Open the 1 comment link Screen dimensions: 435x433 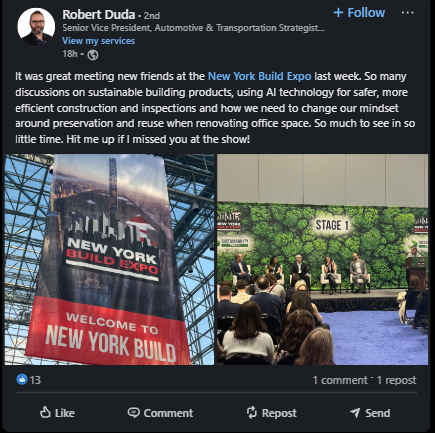tap(340, 380)
